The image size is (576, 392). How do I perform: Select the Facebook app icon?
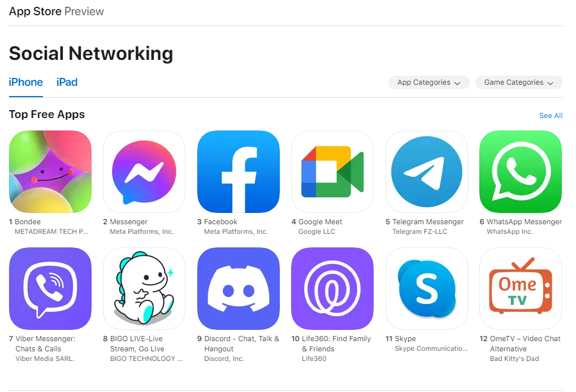tap(239, 171)
